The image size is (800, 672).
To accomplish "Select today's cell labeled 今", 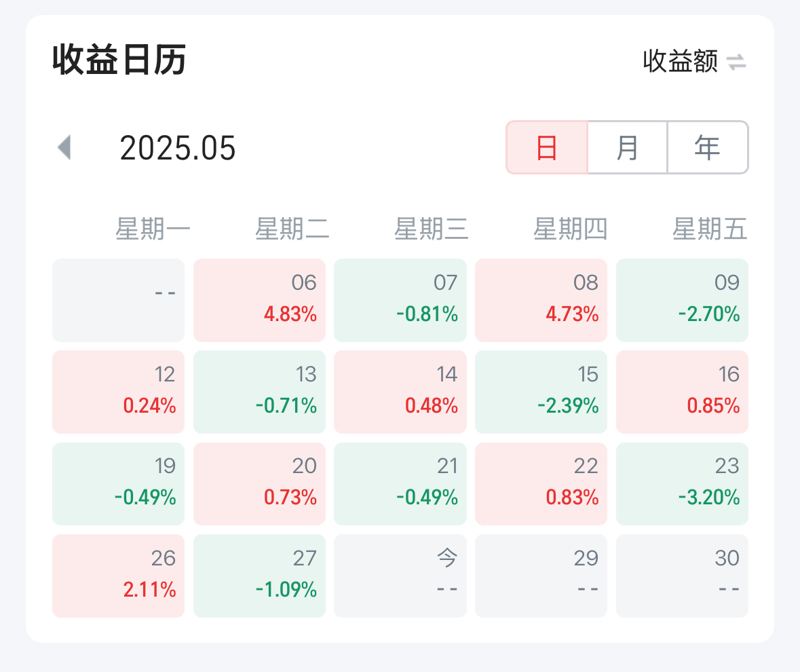I will [x=400, y=576].
